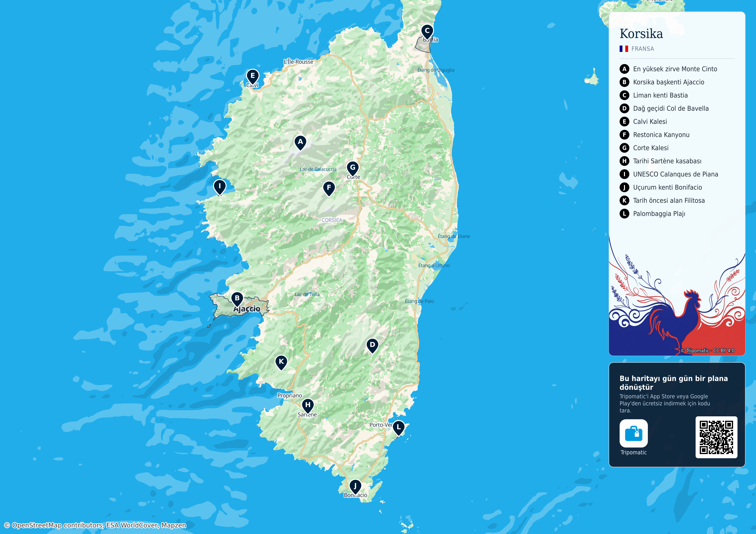
Task: Select map pin D for Col de Bavella
Action: (372, 346)
